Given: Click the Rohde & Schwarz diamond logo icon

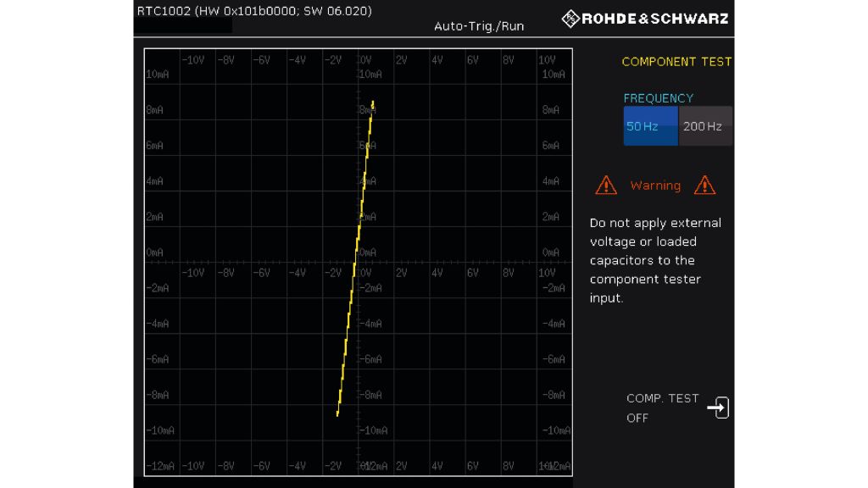Looking at the screenshot, I should point(570,19).
